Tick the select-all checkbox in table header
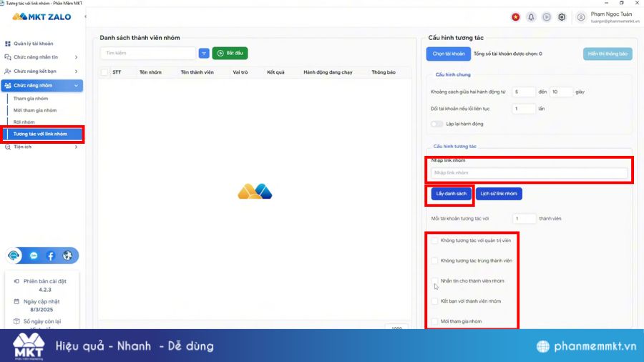This screenshot has width=644, height=362. tap(104, 72)
